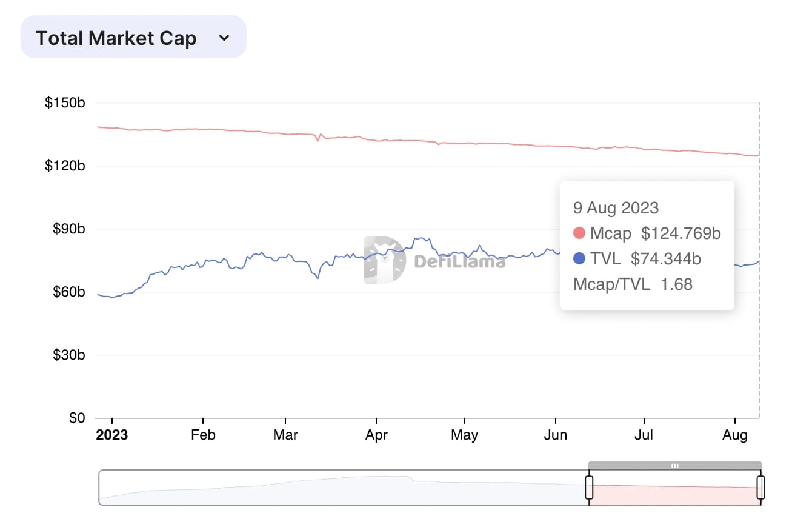This screenshot has height=530, width=812.
Task: Expand the 9 Aug 2023 tooltip details
Action: [x=616, y=208]
